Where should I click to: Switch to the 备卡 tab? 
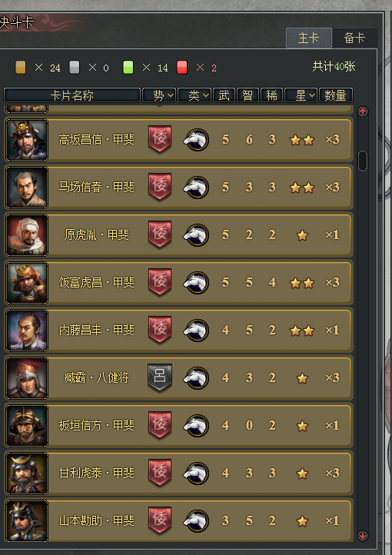point(354,38)
